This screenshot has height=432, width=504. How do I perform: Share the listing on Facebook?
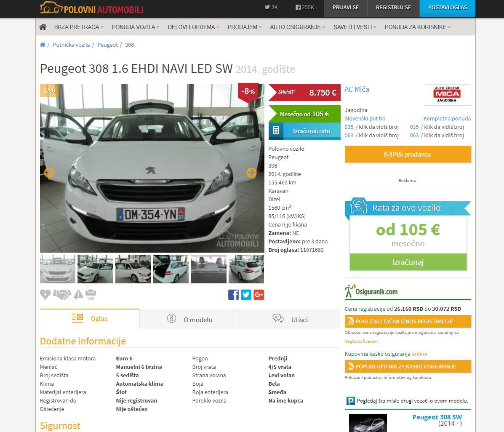click(233, 295)
